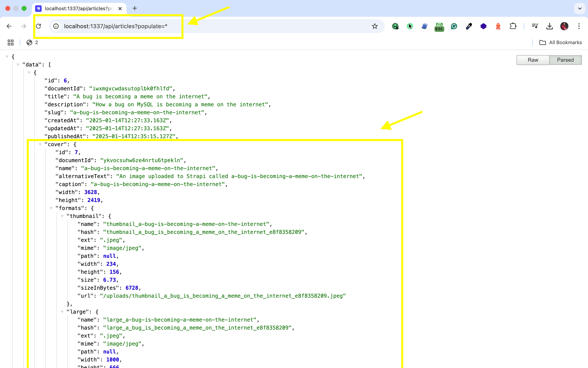Collapse the root JSON object
This screenshot has width=588, height=368.
7,57
